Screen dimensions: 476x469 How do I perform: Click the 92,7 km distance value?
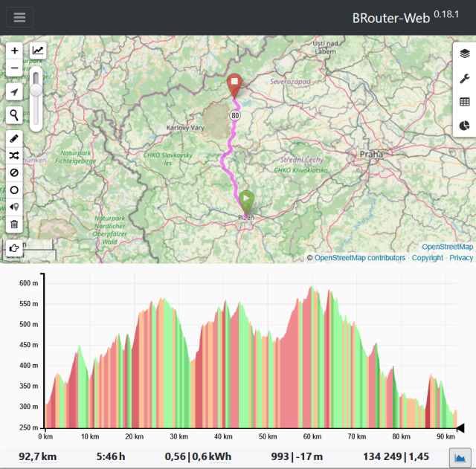click(38, 456)
